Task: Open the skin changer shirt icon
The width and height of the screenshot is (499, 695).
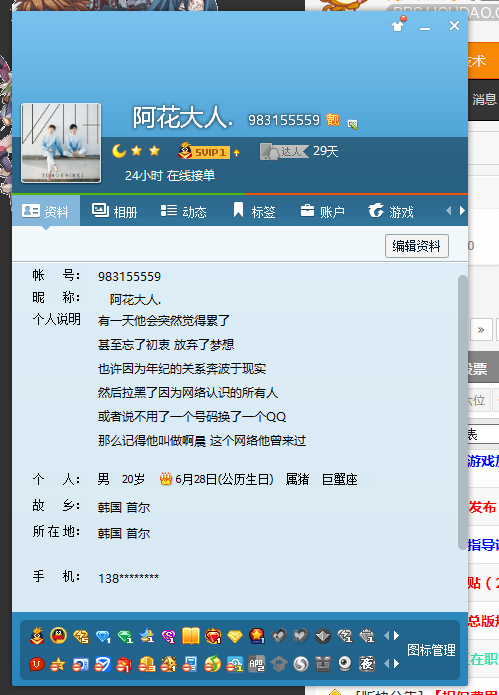Action: (398, 25)
